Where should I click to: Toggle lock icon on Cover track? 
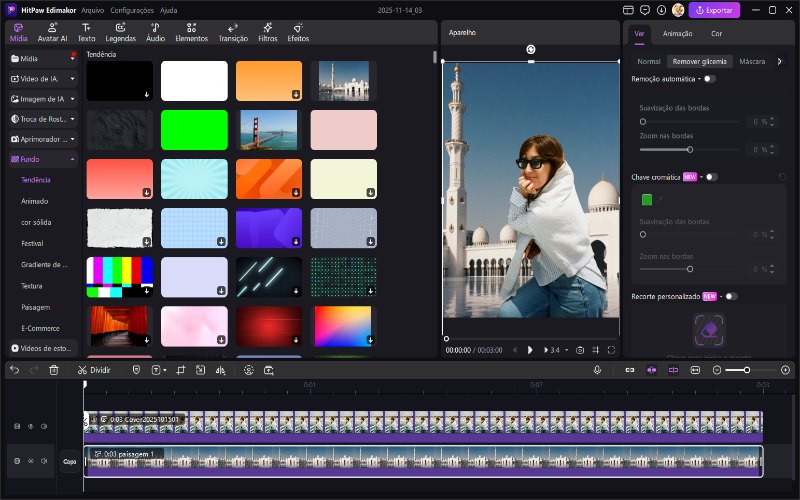(17, 426)
